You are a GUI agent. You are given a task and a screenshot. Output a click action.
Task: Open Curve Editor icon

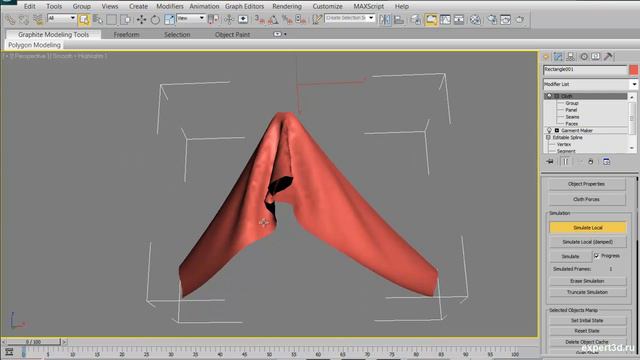click(445, 19)
